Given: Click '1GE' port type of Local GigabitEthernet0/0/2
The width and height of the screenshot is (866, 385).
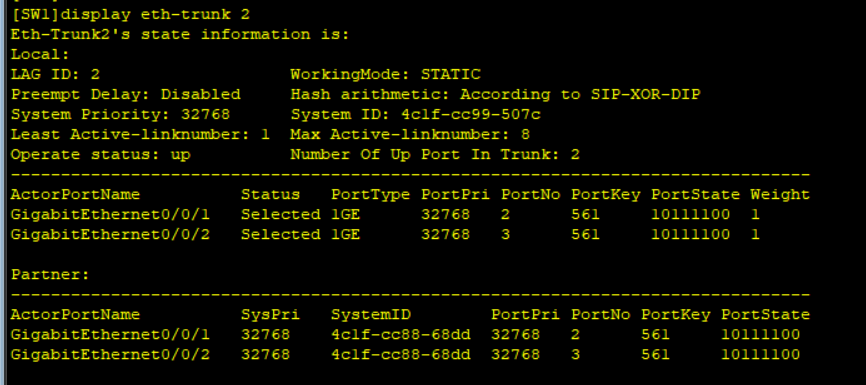Looking at the screenshot, I should coord(346,234).
